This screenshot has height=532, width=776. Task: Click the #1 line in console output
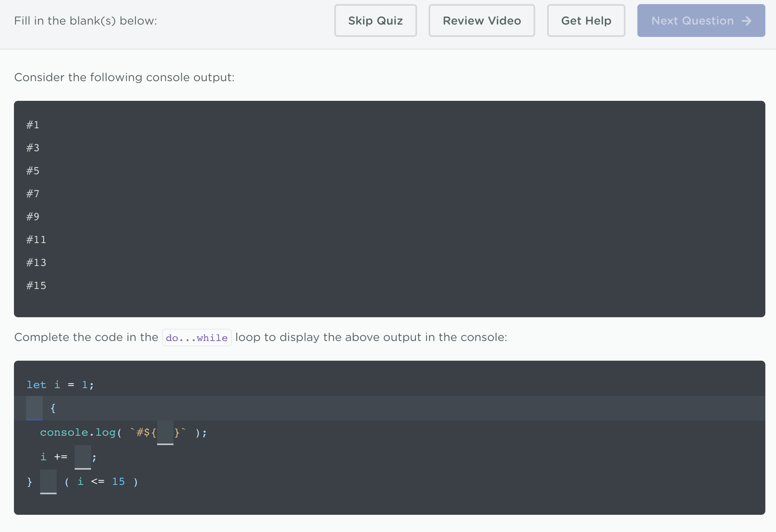click(33, 125)
